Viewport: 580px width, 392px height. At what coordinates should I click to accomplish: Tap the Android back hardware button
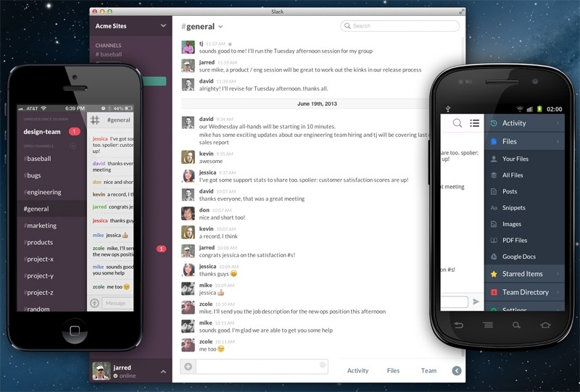pos(459,325)
